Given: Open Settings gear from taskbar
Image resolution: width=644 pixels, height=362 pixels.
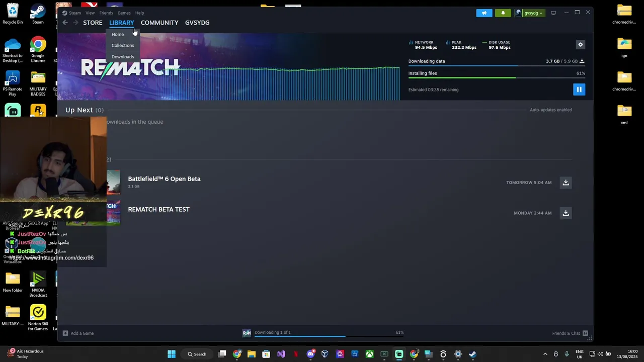Looking at the screenshot, I should (458, 354).
